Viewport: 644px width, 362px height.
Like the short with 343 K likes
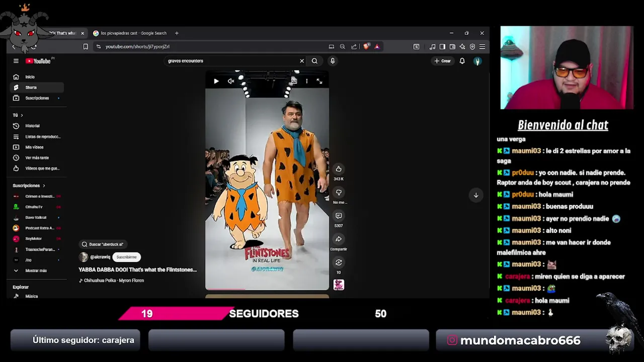(x=339, y=169)
